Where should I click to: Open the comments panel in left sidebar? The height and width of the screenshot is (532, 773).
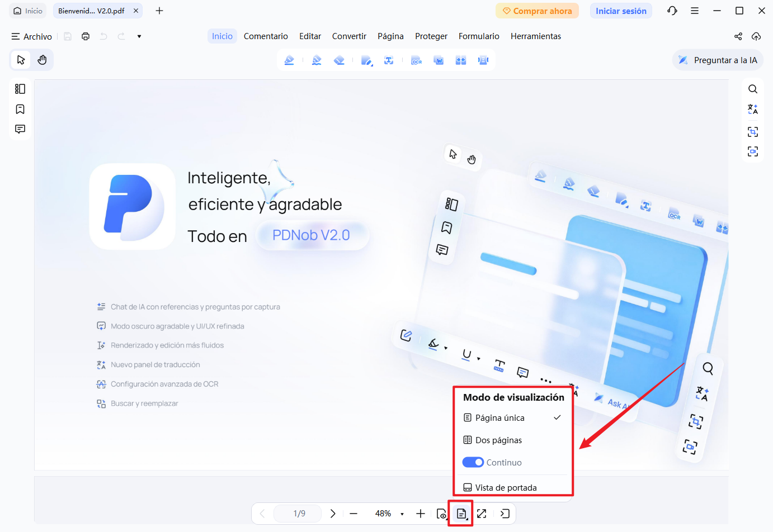coord(20,129)
